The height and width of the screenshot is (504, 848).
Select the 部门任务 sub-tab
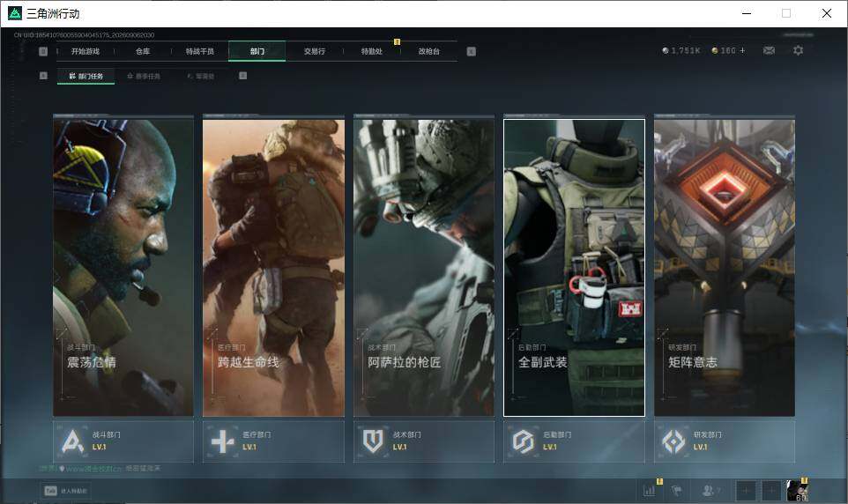(86, 77)
